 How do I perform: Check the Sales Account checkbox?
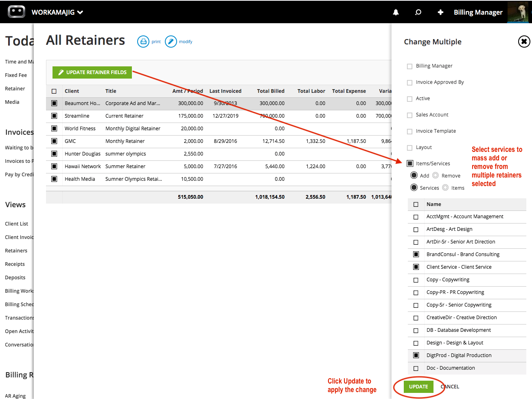[x=410, y=115]
